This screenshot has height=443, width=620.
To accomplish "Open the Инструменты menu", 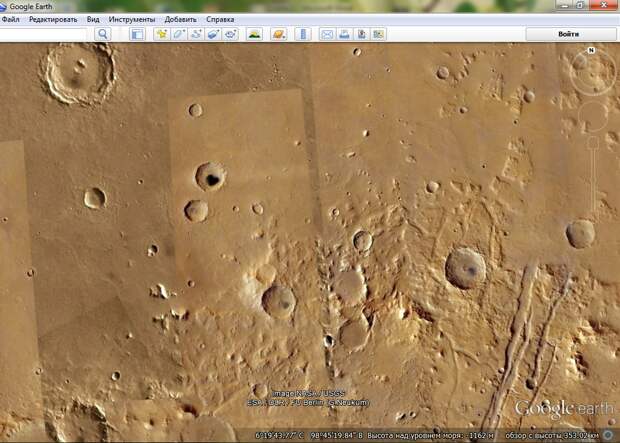I will click(x=132, y=19).
